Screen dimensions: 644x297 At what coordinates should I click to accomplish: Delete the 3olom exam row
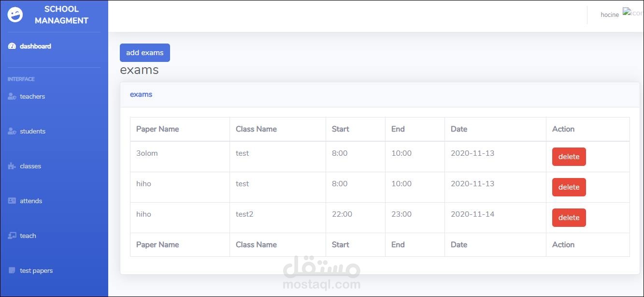pyautogui.click(x=569, y=157)
